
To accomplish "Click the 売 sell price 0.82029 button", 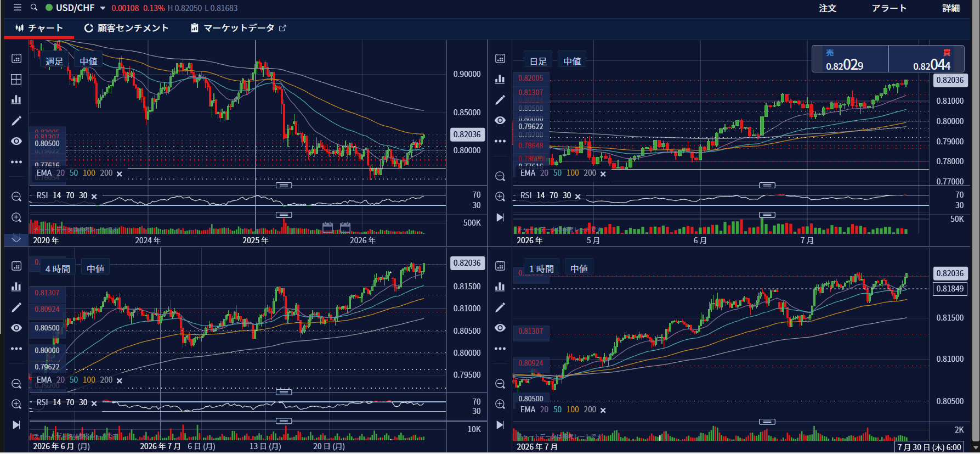I will pos(850,59).
